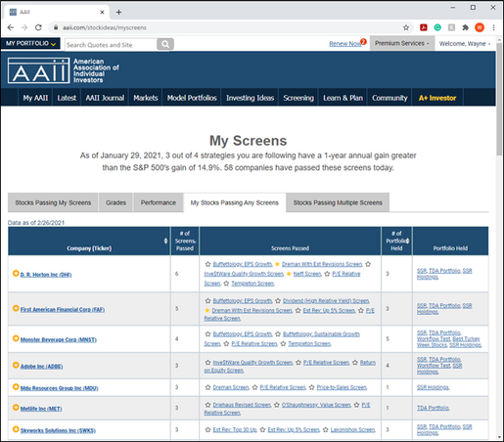Open AAII Journal menu
The image size is (504, 442).
(105, 98)
